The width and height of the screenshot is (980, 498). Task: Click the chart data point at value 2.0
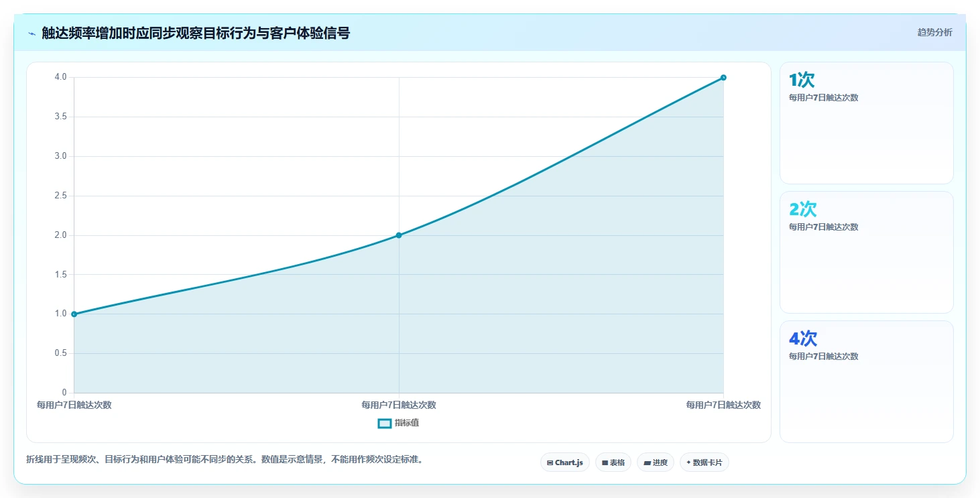tap(399, 235)
